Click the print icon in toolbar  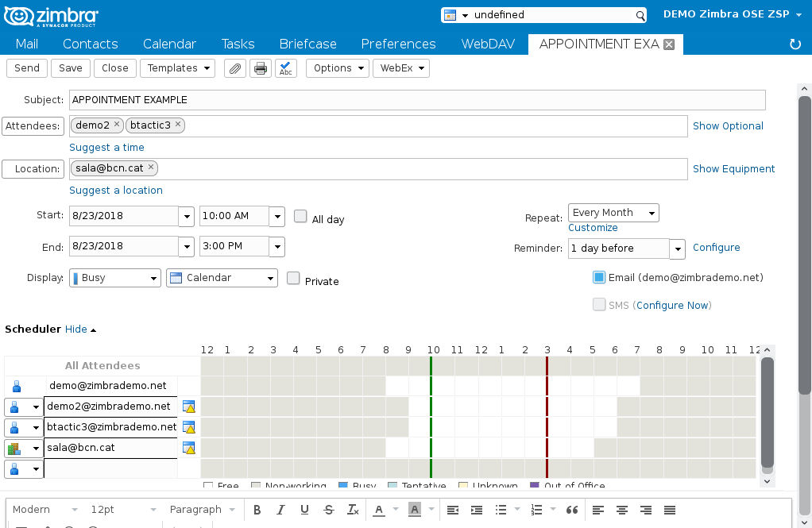[261, 68]
